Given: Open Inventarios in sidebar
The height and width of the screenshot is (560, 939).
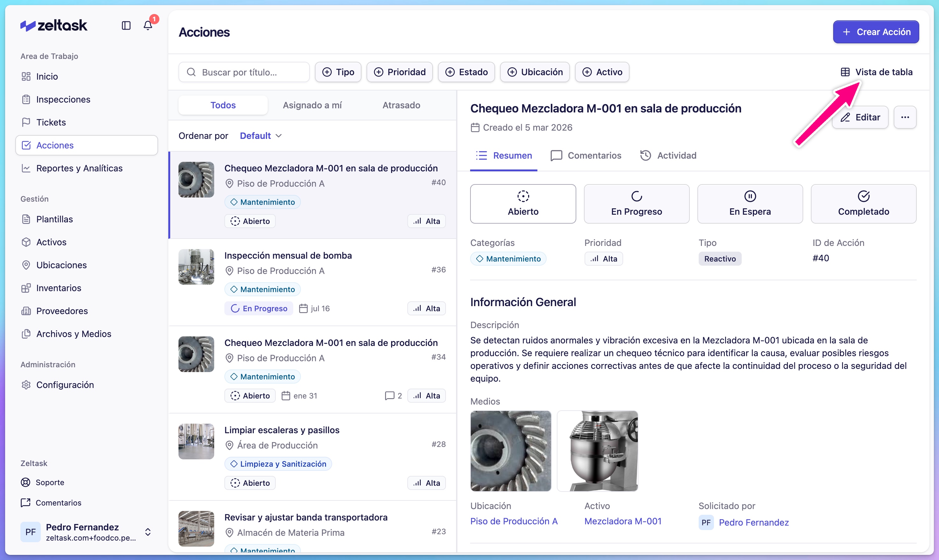Looking at the screenshot, I should (86, 288).
